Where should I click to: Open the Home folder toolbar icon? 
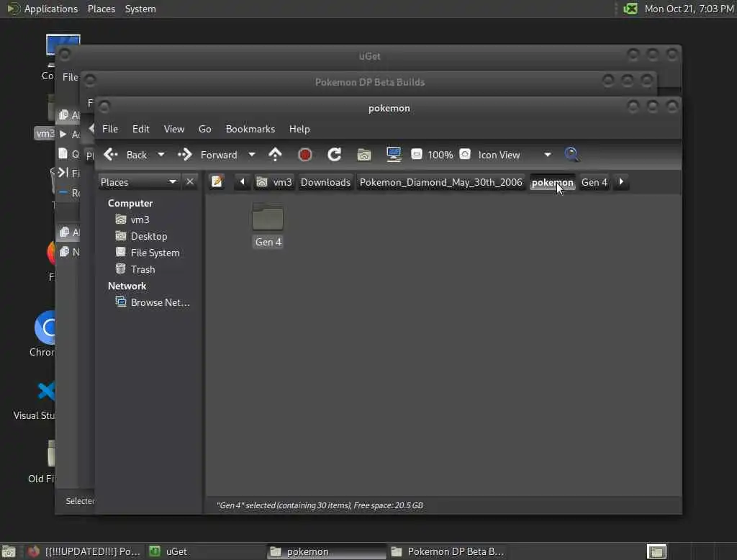point(363,155)
